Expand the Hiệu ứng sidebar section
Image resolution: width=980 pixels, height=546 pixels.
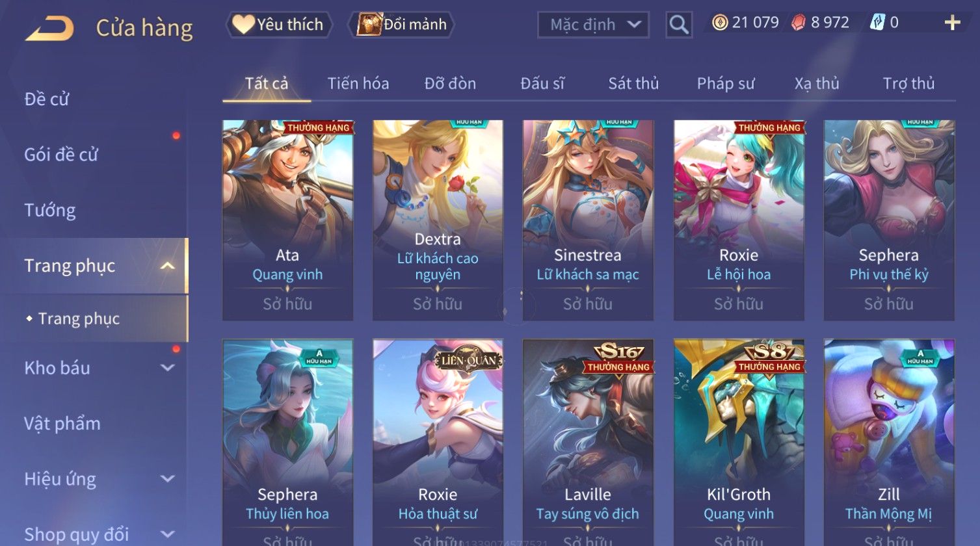click(167, 479)
